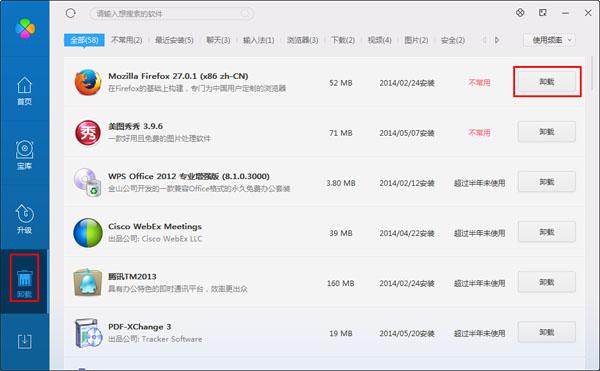Click the PDF-XChange 3 app icon

[88, 333]
